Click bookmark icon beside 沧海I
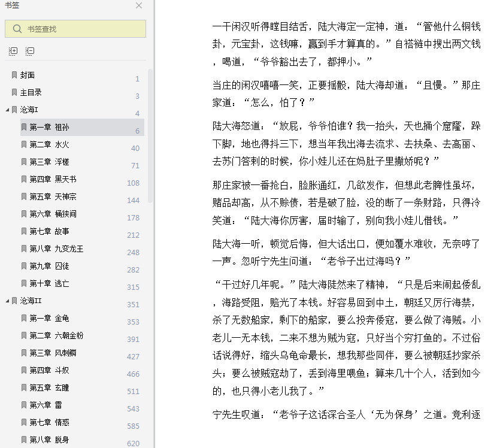500x448 pixels. (14, 110)
